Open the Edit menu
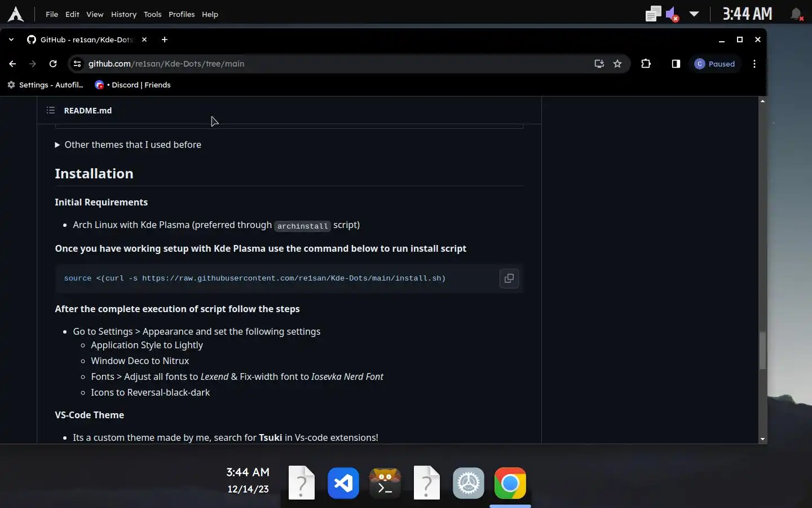812x508 pixels. click(x=72, y=14)
